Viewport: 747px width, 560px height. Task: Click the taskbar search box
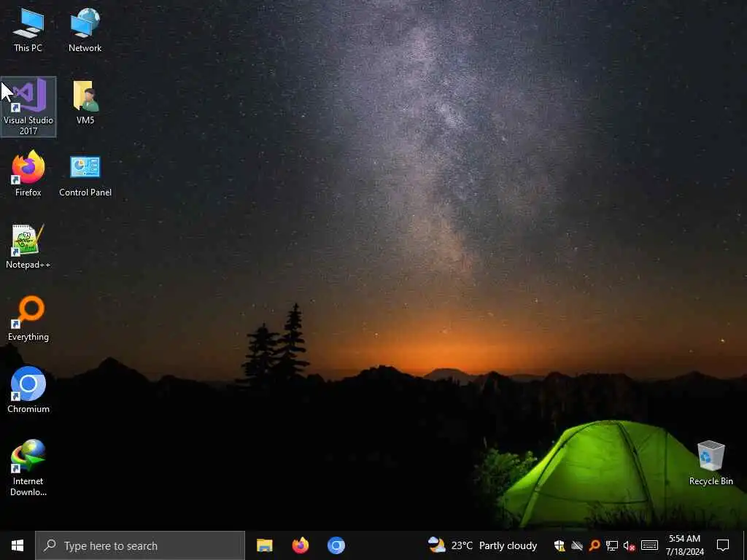tap(140, 545)
